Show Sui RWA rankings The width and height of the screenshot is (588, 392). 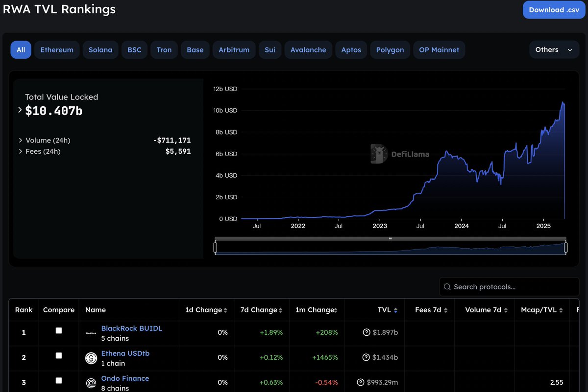click(x=270, y=50)
